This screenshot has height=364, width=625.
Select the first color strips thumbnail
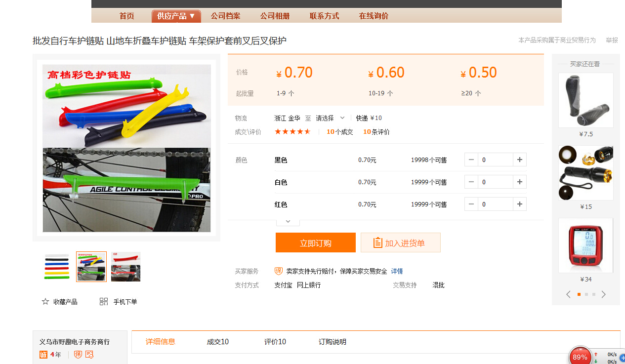[57, 267]
